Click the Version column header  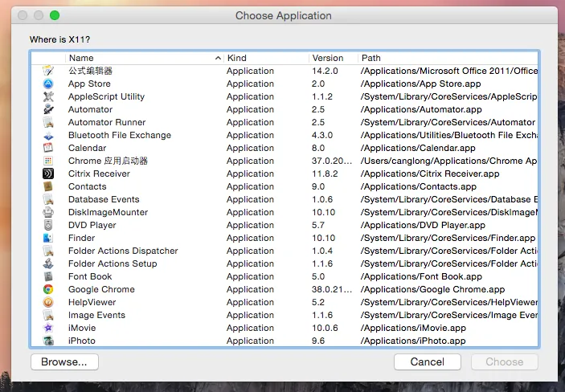click(334, 58)
